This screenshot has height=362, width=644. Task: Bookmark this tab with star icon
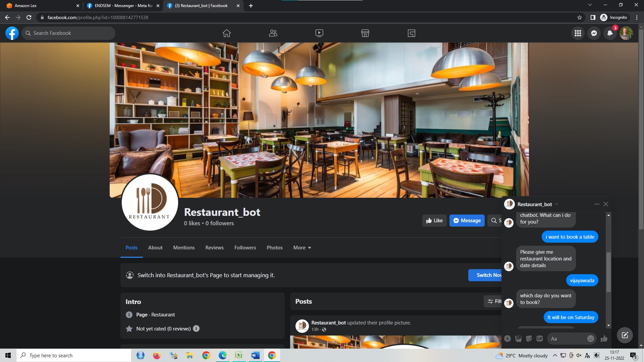pos(579,17)
